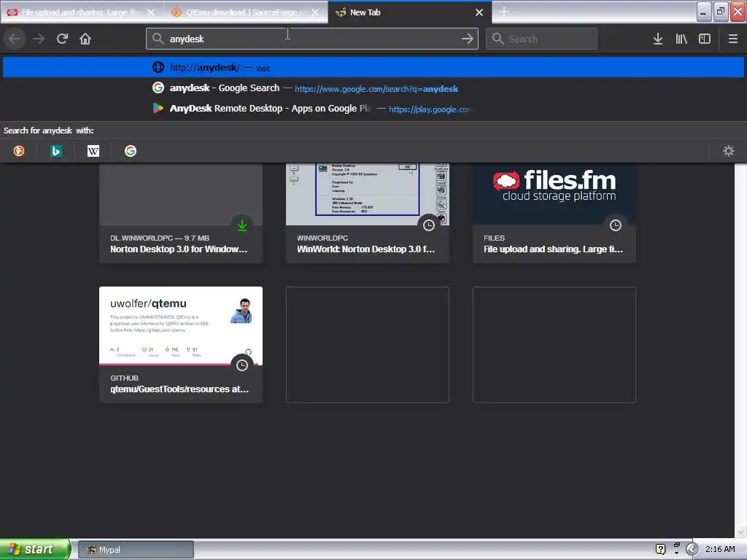Reload the page with the refresh icon
This screenshot has height=560, width=747.
pos(62,39)
